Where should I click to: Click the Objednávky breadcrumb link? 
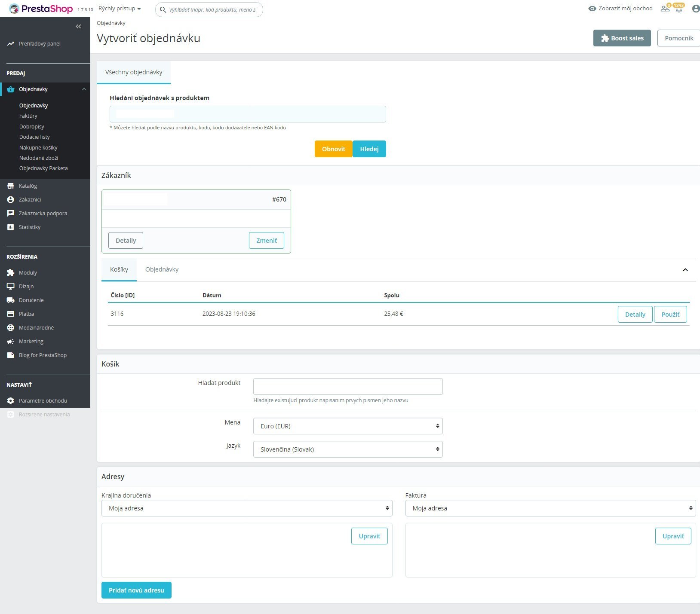pyautogui.click(x=111, y=23)
